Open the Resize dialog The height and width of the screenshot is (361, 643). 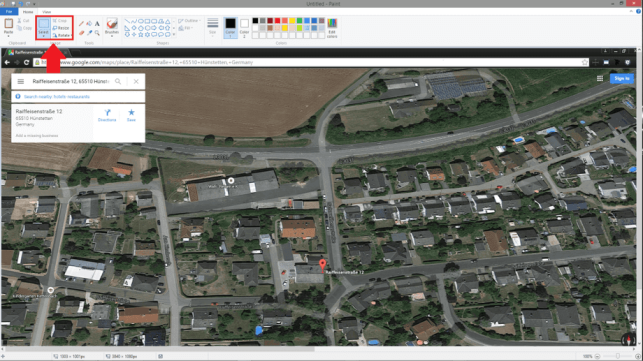(x=61, y=28)
